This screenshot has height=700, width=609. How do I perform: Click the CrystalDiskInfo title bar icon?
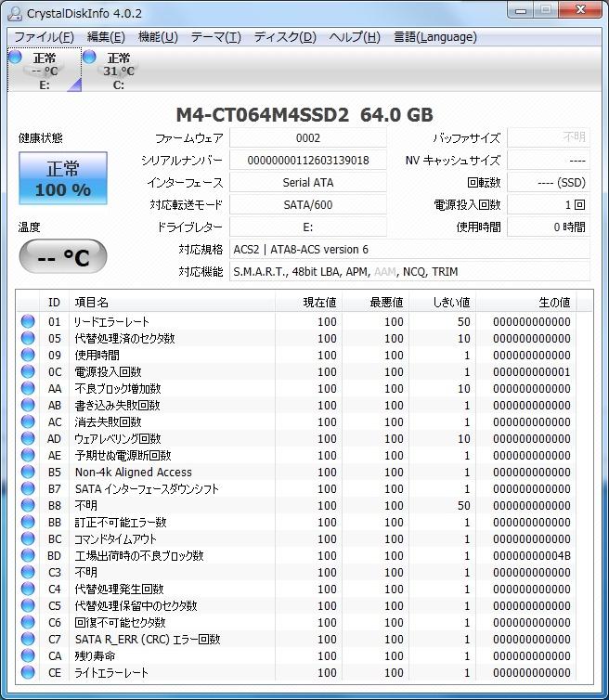[x=15, y=13]
